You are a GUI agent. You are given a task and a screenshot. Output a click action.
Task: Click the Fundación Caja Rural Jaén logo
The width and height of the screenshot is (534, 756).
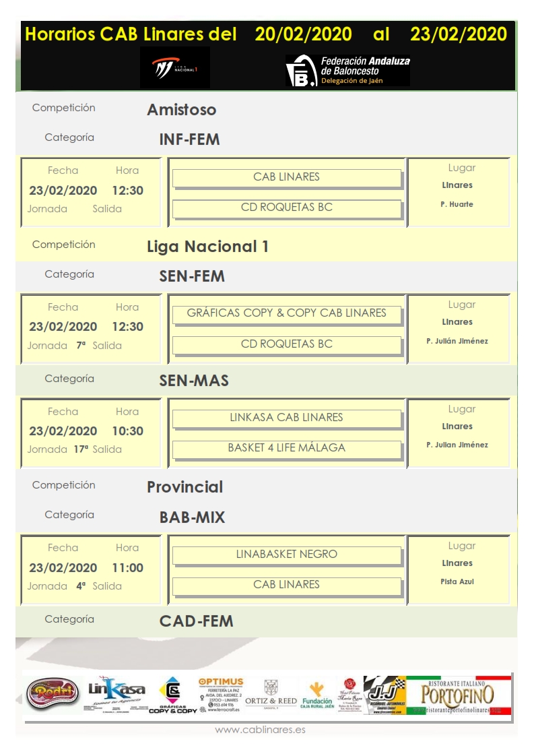[x=316, y=695]
